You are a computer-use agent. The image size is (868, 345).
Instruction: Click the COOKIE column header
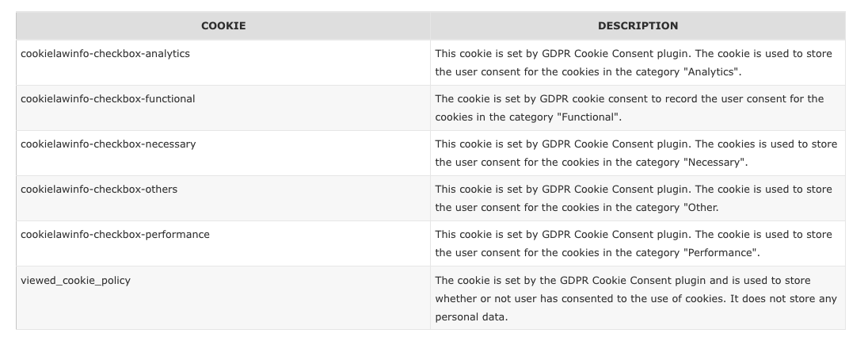coord(223,25)
